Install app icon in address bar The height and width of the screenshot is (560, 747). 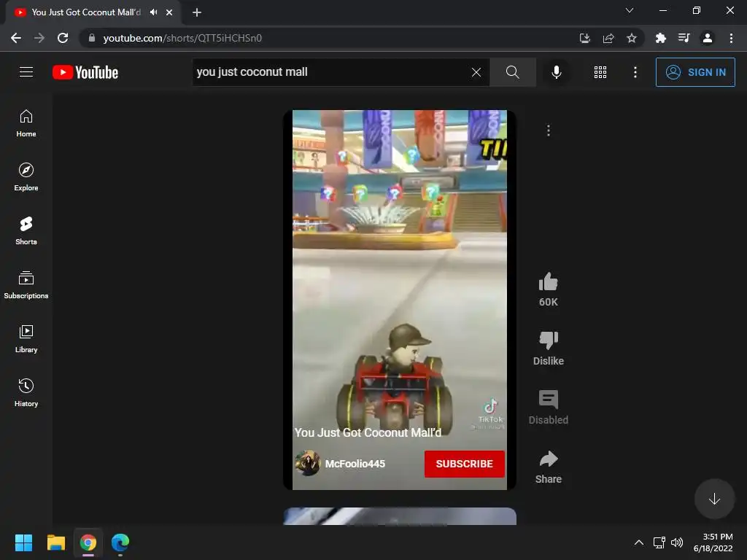[585, 38]
